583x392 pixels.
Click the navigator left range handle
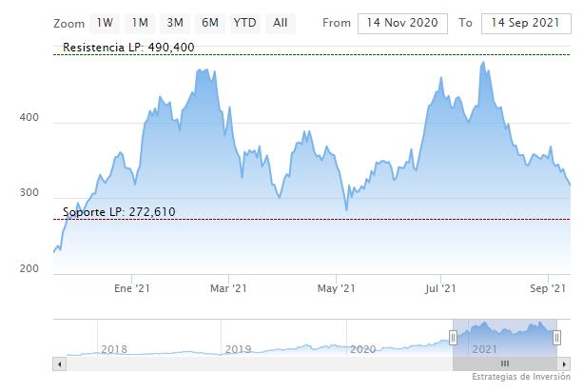(453, 337)
